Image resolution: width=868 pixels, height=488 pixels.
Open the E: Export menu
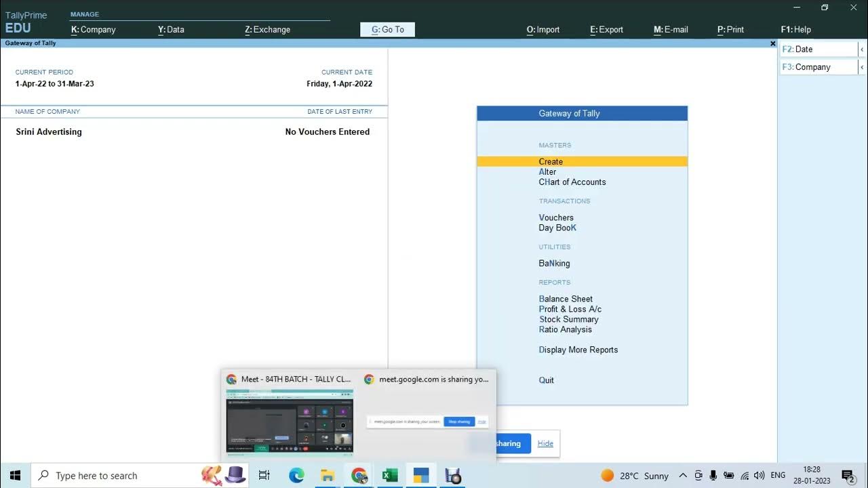coord(606,30)
